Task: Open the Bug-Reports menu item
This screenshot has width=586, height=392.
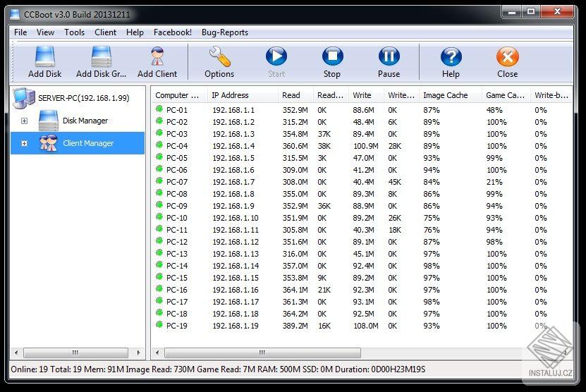Action: [x=225, y=32]
